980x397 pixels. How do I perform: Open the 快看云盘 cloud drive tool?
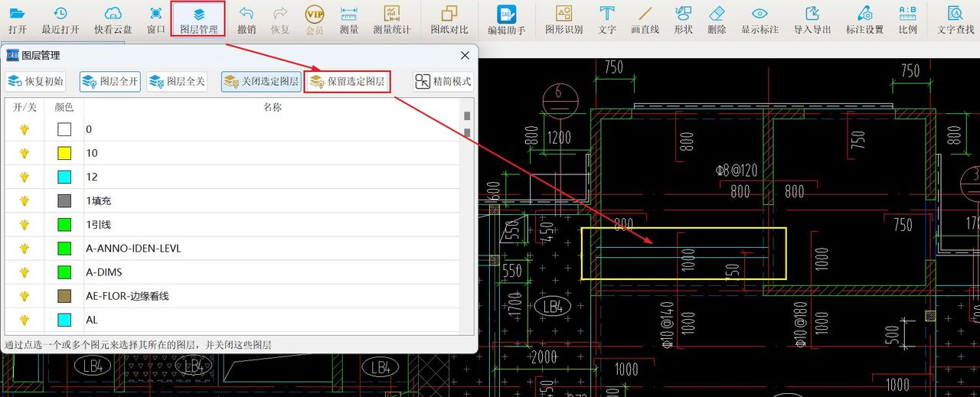pyautogui.click(x=113, y=21)
